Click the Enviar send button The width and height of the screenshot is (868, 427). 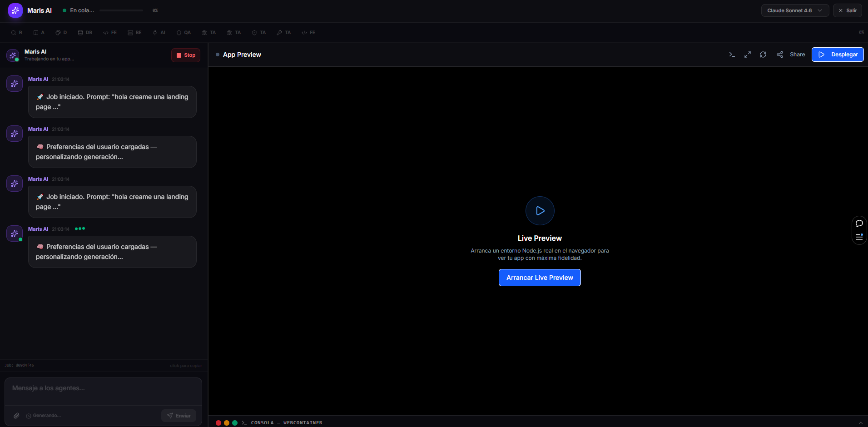click(179, 416)
